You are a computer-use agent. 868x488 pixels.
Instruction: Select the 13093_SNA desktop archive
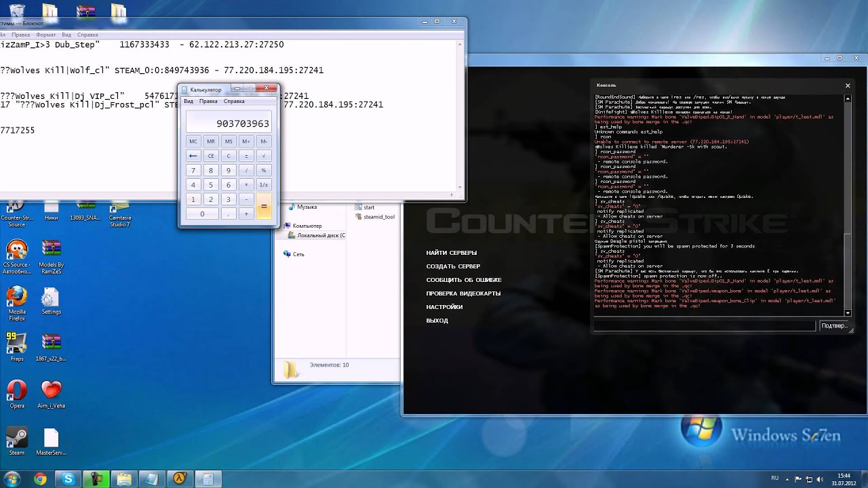tap(85, 210)
